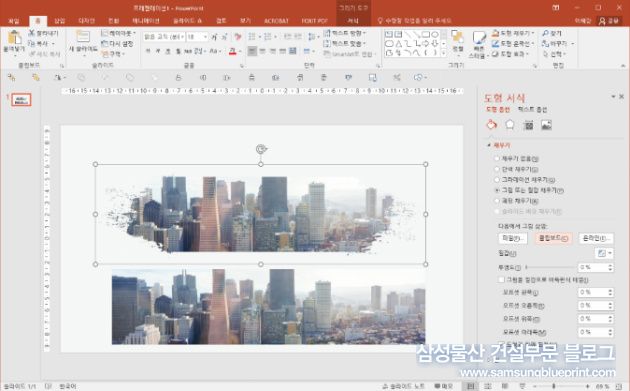This screenshot has width=630, height=391.
Task: Close the Format Shape pane
Action: (x=622, y=96)
